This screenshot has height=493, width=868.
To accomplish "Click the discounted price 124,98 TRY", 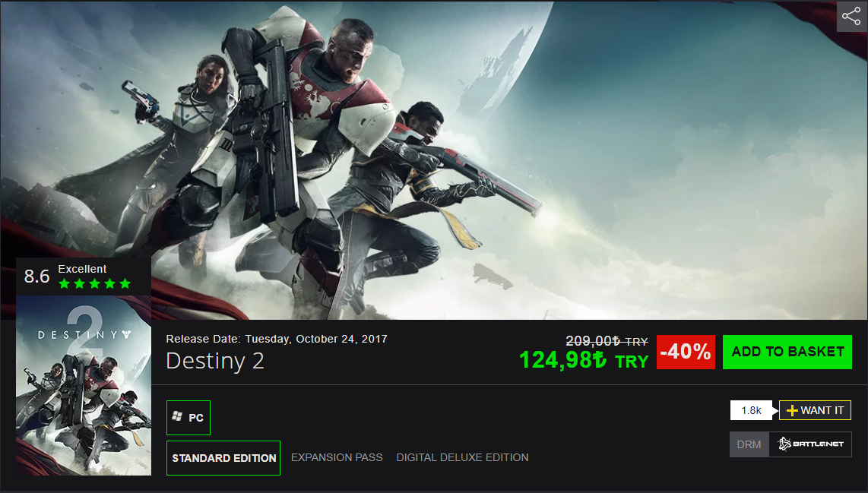I will tap(584, 360).
